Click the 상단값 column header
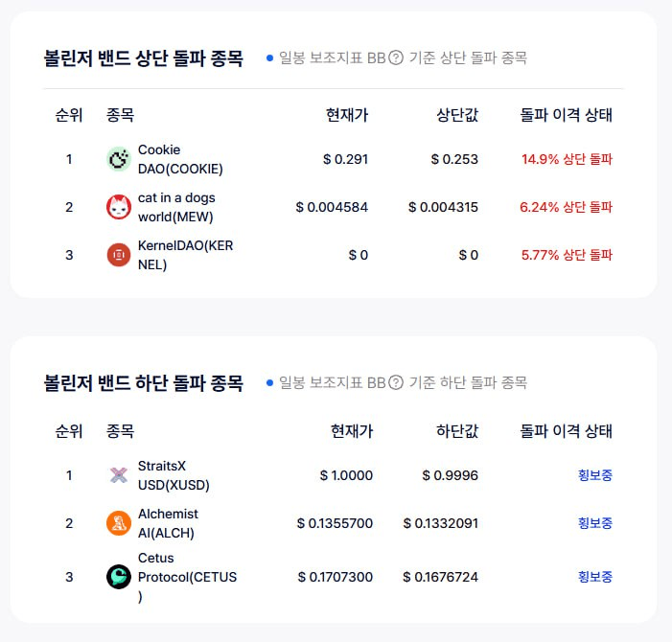This screenshot has height=642, width=672. click(x=457, y=115)
